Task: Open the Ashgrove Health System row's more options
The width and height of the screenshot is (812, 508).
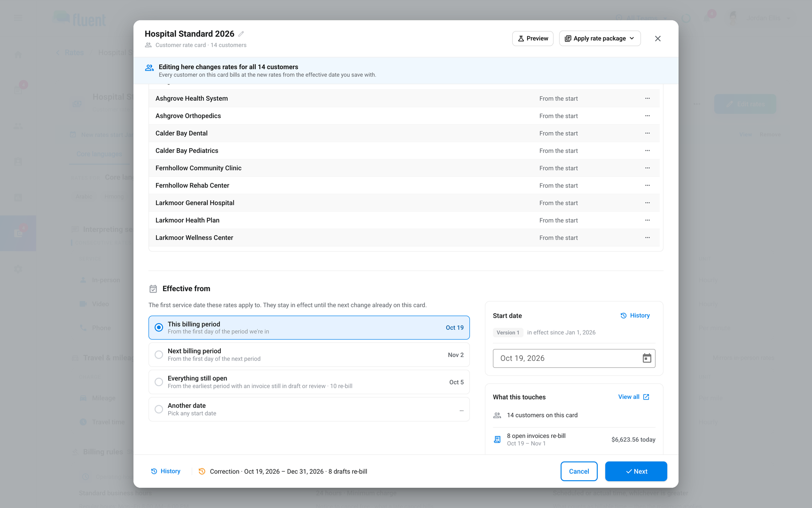Action: click(648, 98)
